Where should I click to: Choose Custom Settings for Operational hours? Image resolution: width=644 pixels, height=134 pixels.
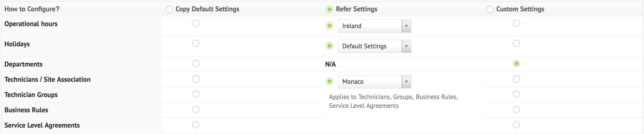516,23
